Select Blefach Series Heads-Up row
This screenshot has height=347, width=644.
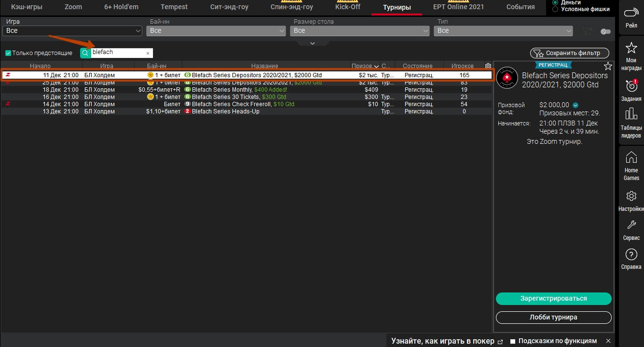tap(246, 111)
